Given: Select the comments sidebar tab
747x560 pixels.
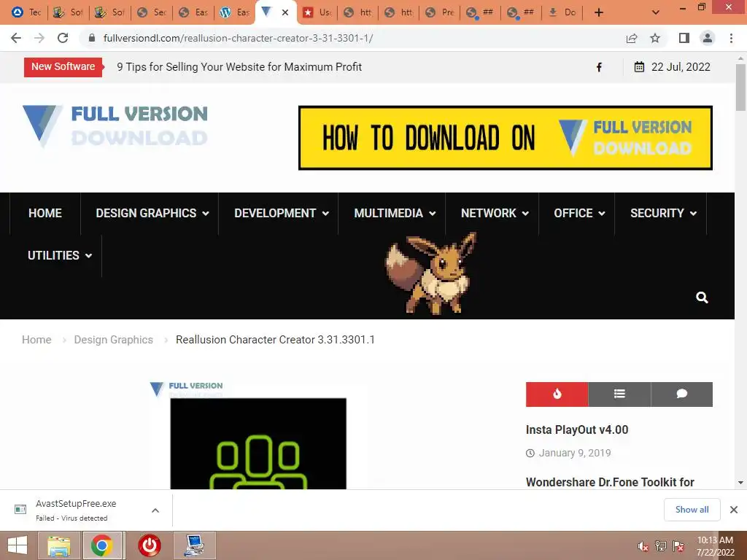Looking at the screenshot, I should click(x=682, y=394).
